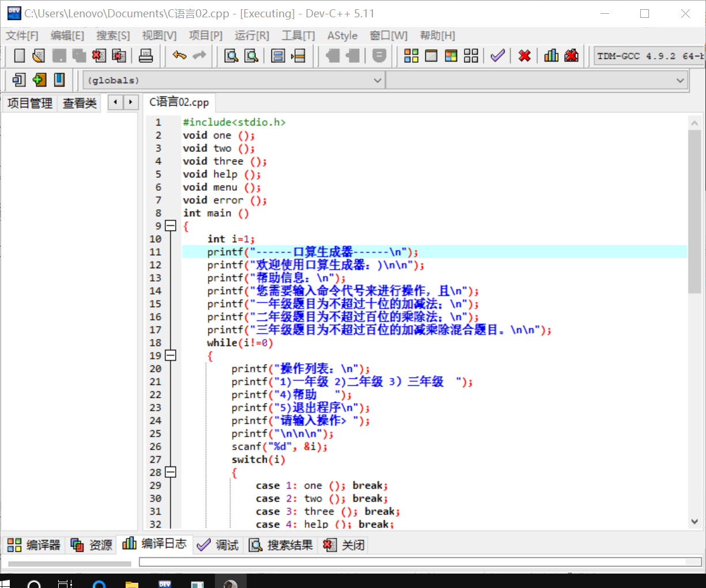The height and width of the screenshot is (588, 706).
Task: Click the Find magnifier icon
Action: coord(231,55)
